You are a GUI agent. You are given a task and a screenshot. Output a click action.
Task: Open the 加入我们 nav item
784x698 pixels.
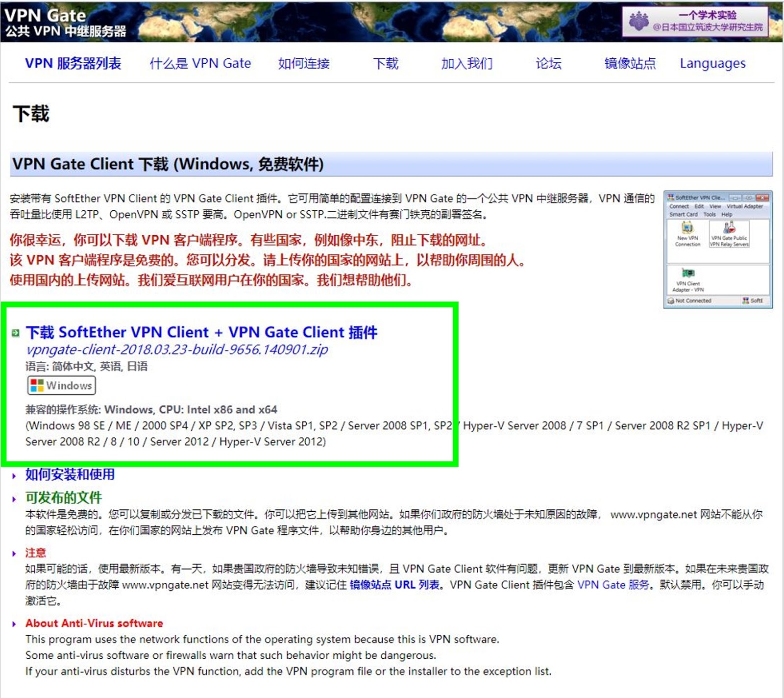click(x=466, y=63)
